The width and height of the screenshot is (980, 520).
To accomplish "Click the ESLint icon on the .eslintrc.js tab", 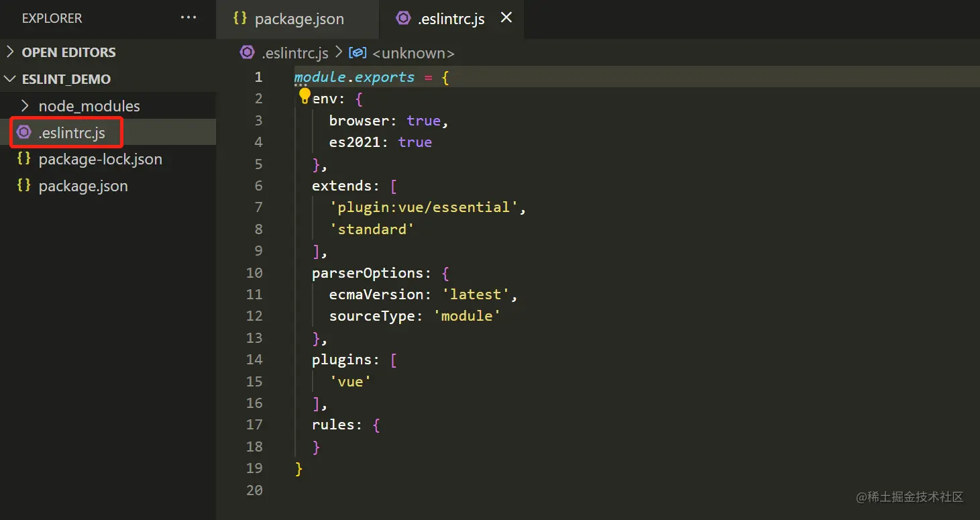I will pos(403,18).
